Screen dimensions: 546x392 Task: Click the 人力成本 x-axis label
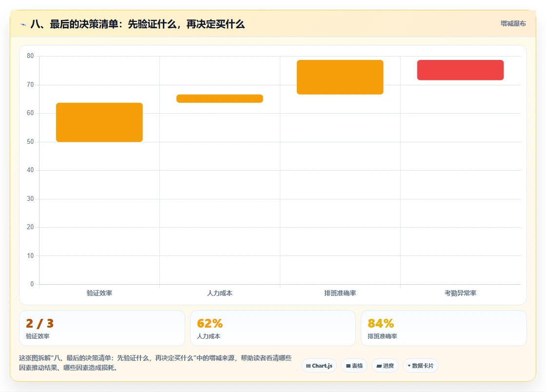coord(220,293)
